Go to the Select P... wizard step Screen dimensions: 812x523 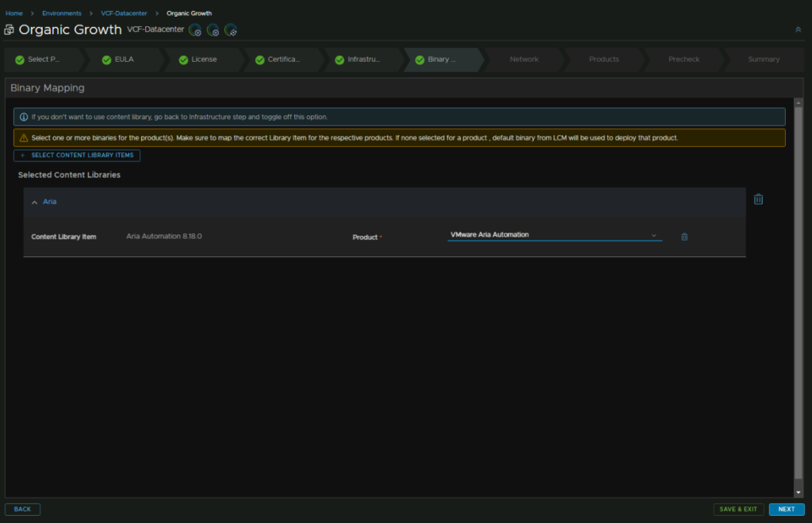point(44,60)
